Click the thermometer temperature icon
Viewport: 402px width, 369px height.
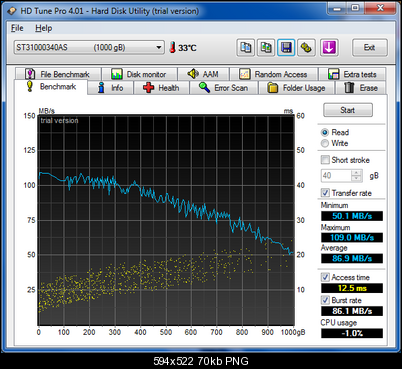(x=172, y=47)
